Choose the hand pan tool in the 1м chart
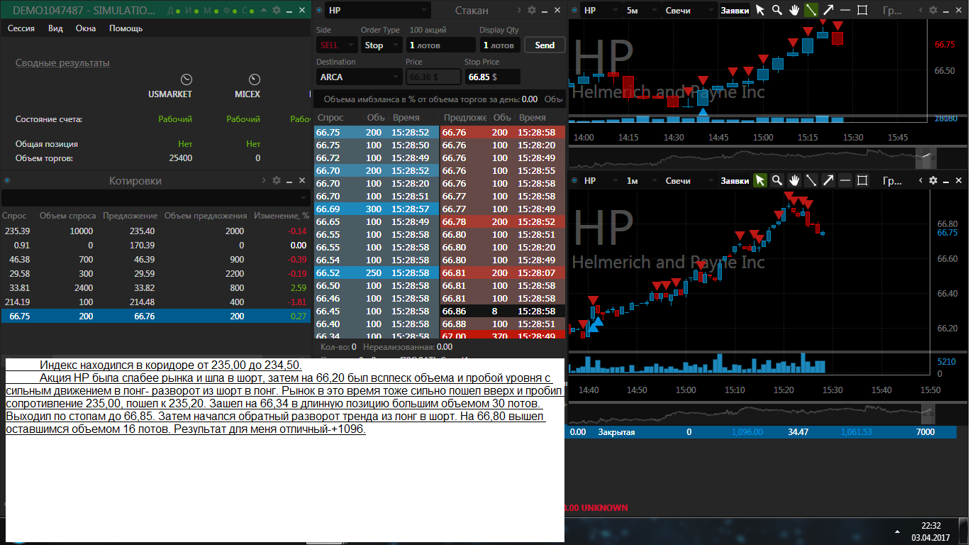 pos(794,180)
